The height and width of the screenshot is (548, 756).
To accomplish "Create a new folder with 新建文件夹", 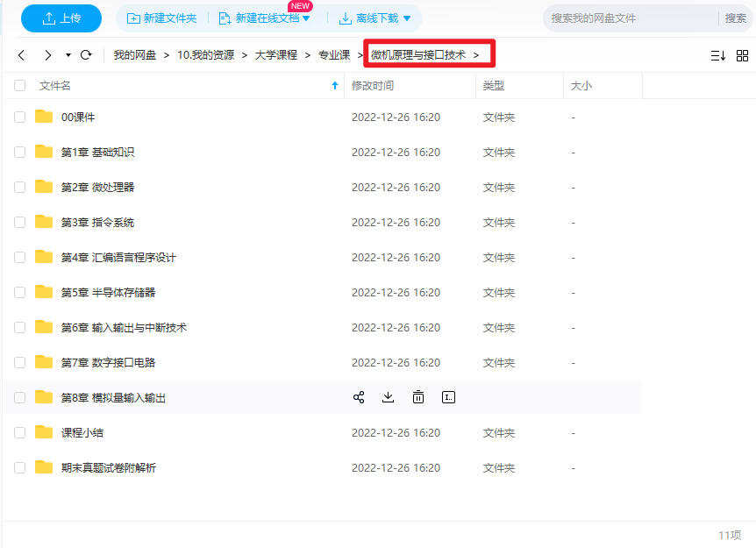I will pyautogui.click(x=161, y=18).
